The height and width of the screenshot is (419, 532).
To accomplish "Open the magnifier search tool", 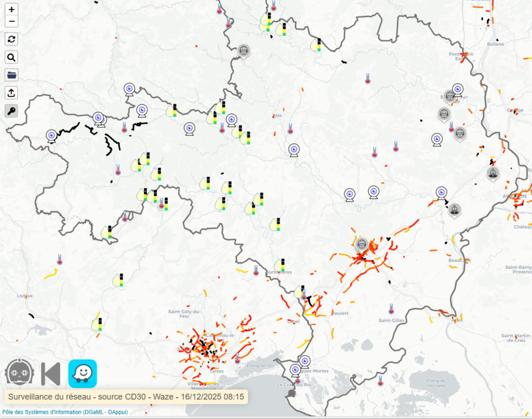I will tap(11, 57).
